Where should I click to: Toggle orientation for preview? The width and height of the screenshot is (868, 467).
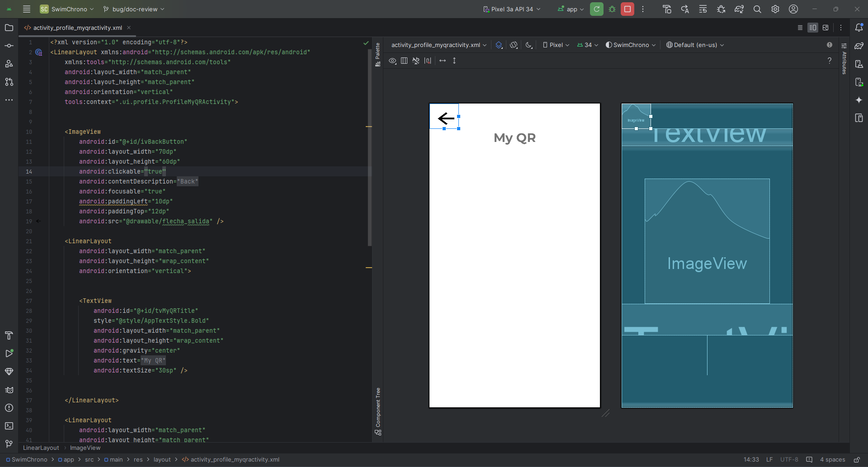click(514, 45)
